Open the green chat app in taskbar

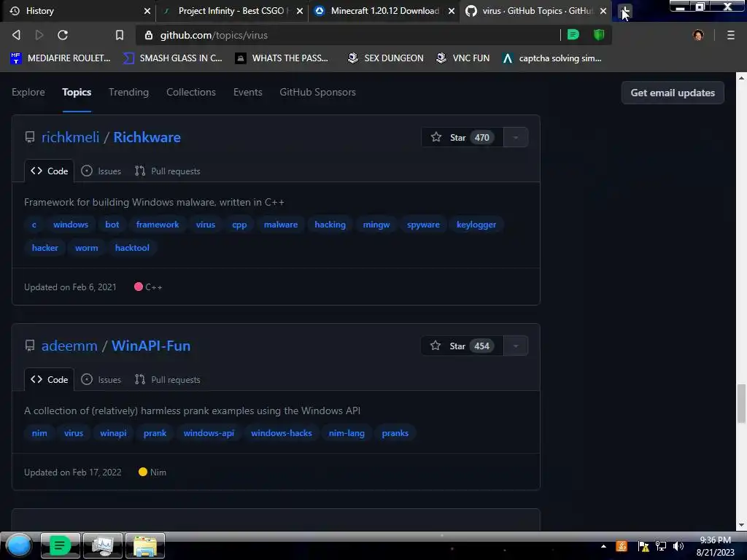[x=60, y=545]
